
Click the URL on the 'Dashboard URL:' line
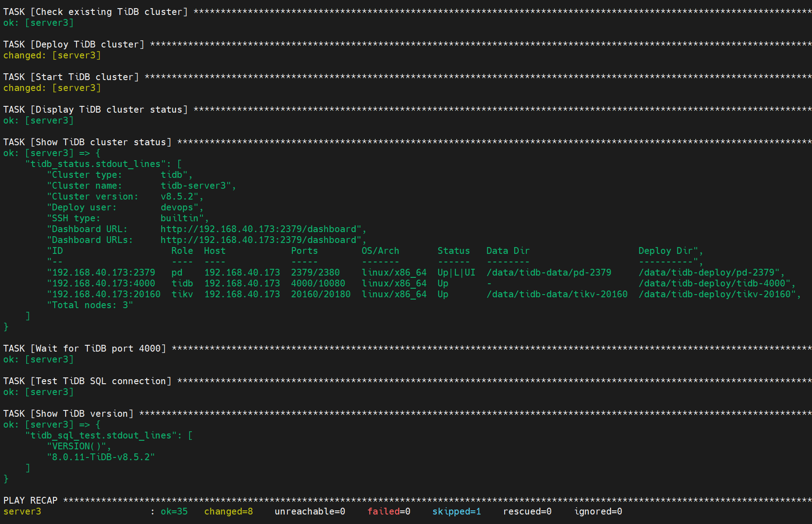tap(258, 229)
